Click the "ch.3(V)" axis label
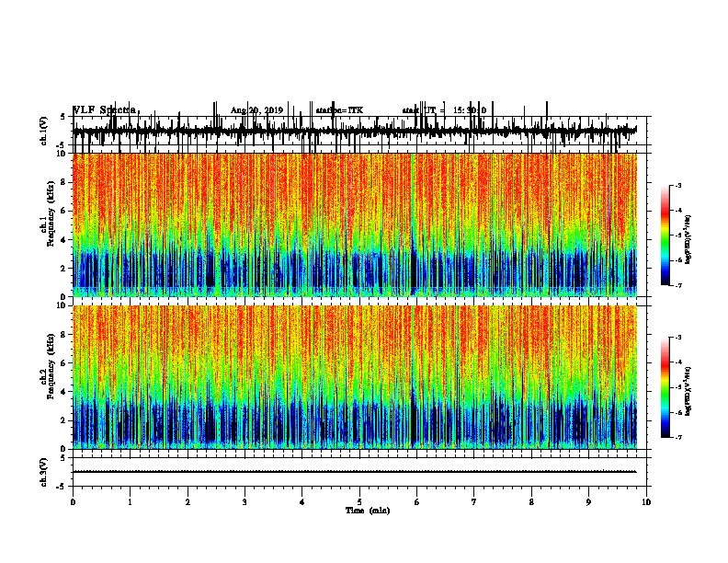The height and width of the screenshot is (563, 728). coord(43,472)
